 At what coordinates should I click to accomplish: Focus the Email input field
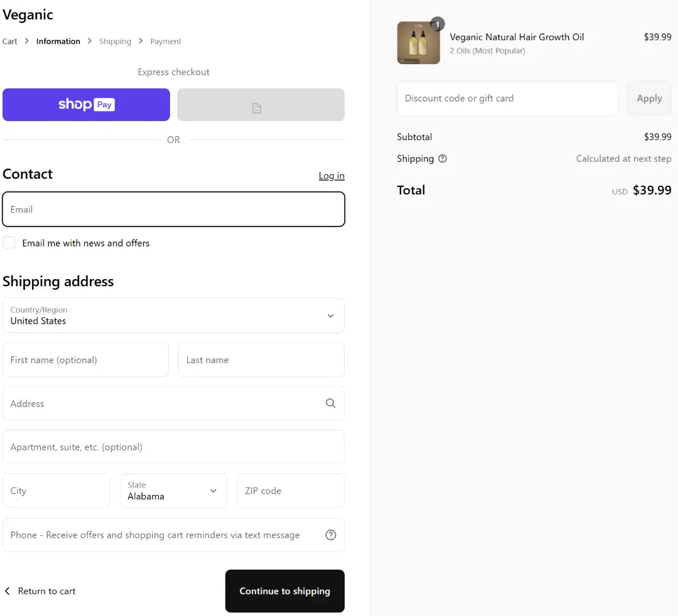173,209
